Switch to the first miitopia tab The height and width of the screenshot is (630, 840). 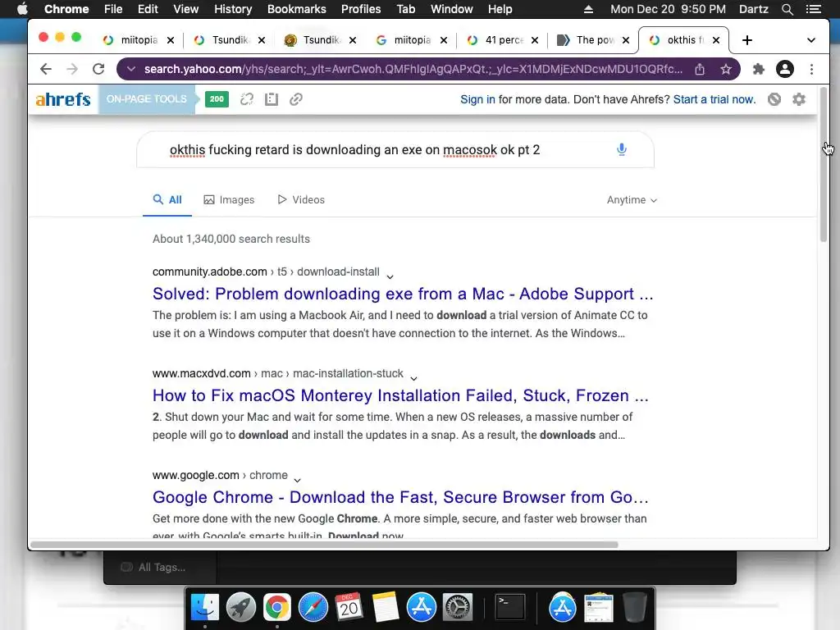(x=131, y=40)
